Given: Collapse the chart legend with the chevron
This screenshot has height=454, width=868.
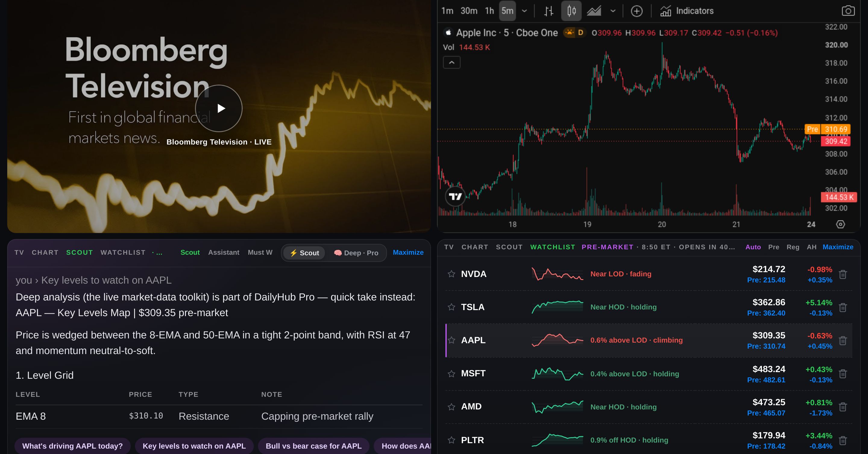Looking at the screenshot, I should (451, 62).
